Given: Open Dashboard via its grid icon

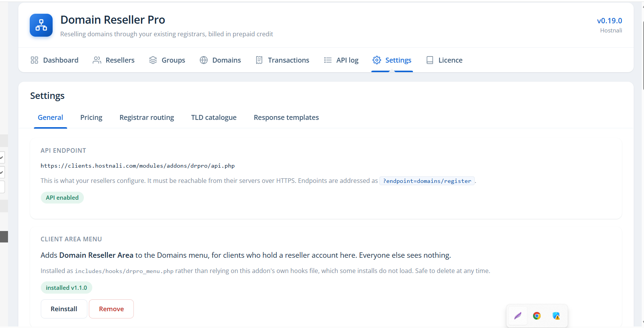Looking at the screenshot, I should 34,60.
